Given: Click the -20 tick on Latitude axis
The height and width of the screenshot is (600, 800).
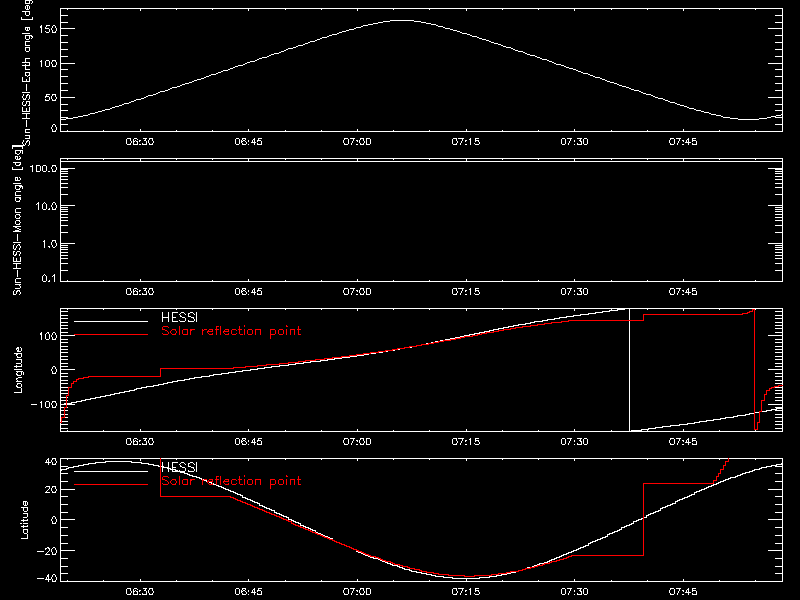Looking at the screenshot, I should (x=47, y=551).
